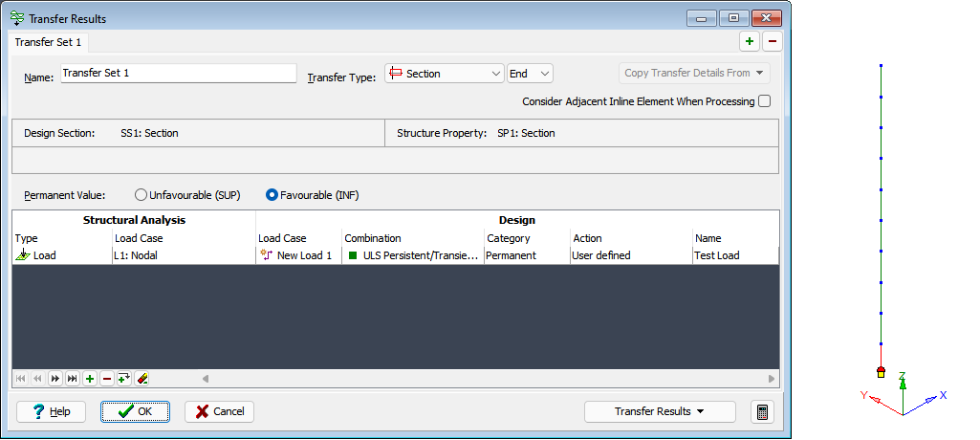Go to next record in grid navigator
980x440 pixels.
point(55,379)
